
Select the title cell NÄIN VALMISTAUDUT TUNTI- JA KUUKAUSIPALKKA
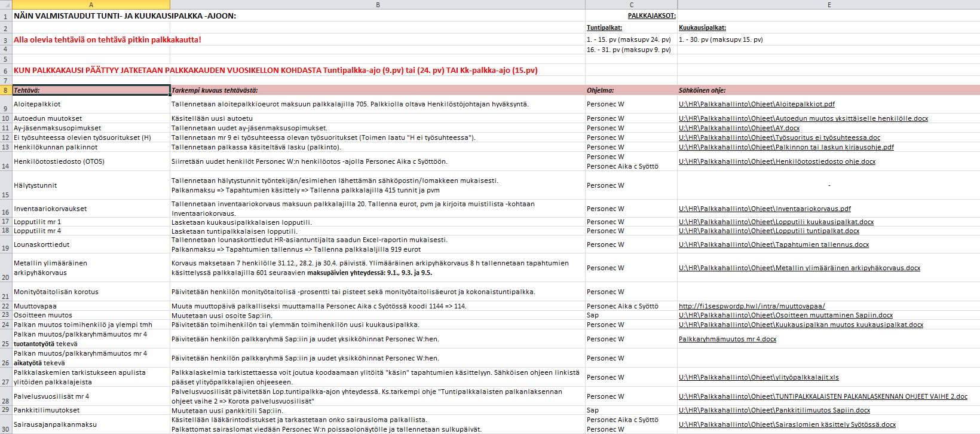[x=125, y=16]
